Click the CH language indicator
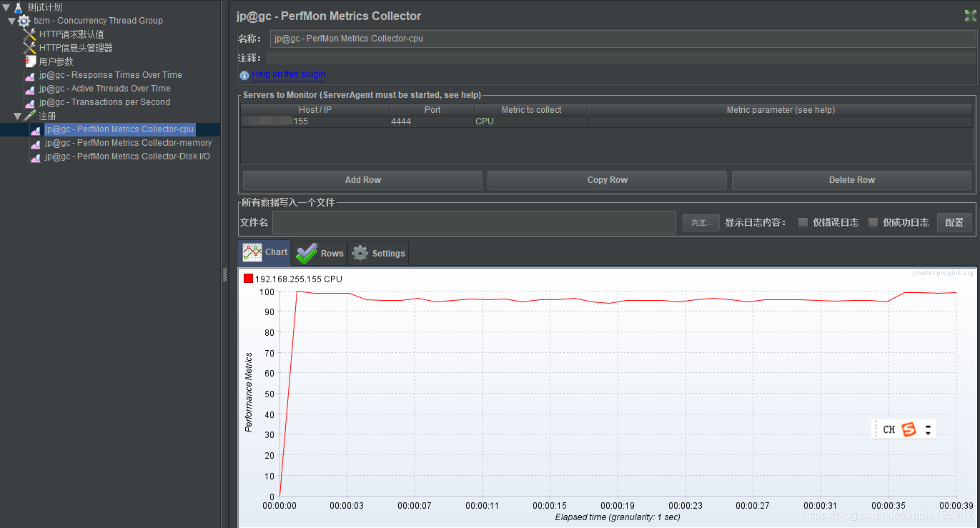Screen dimensions: 980x528 889,429
